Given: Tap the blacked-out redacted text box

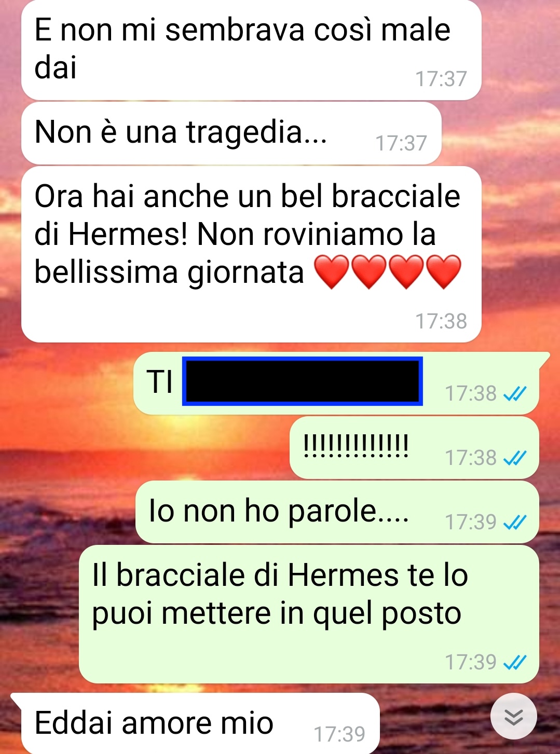Looking at the screenshot, I should [x=303, y=381].
